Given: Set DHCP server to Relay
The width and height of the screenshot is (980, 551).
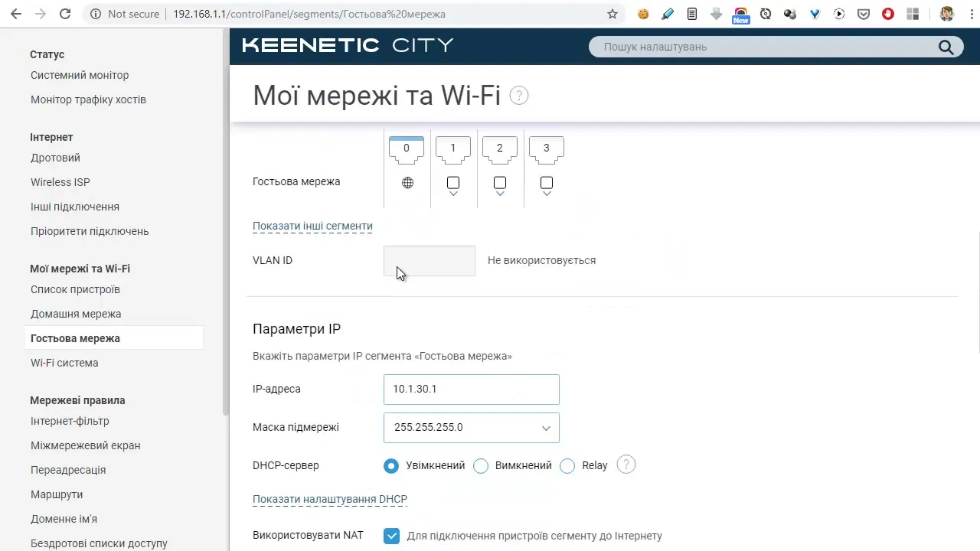Looking at the screenshot, I should [x=567, y=465].
